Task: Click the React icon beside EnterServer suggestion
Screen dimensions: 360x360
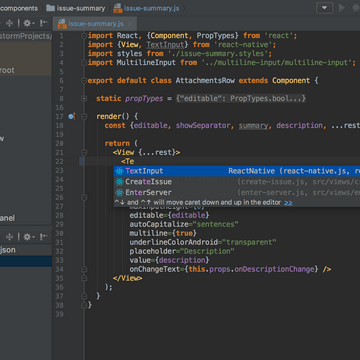Action: (x=119, y=193)
